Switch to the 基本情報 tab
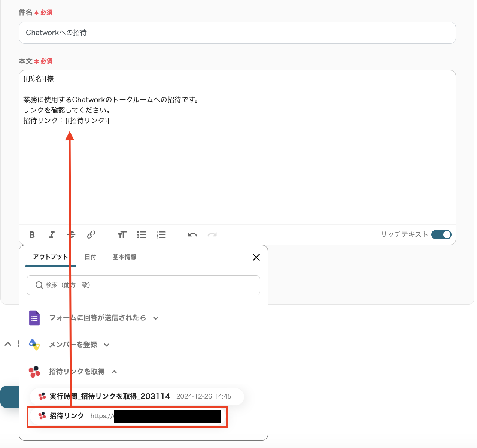 pyautogui.click(x=124, y=257)
